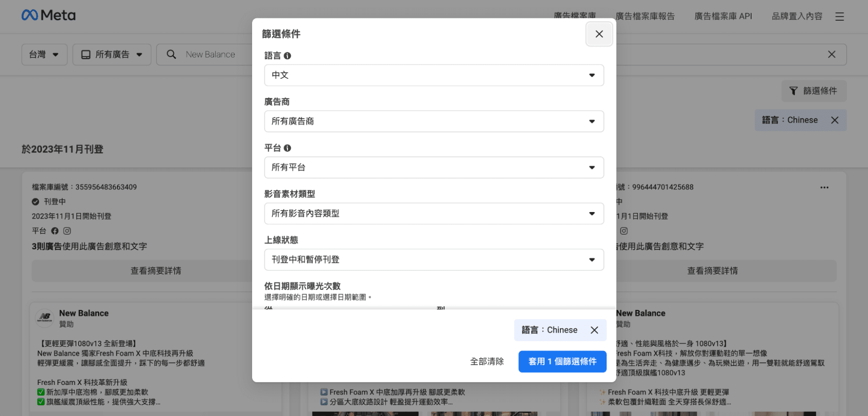Apply filter with 套用 1 個篩選條件 button
This screenshot has width=868, height=416.
tap(562, 361)
